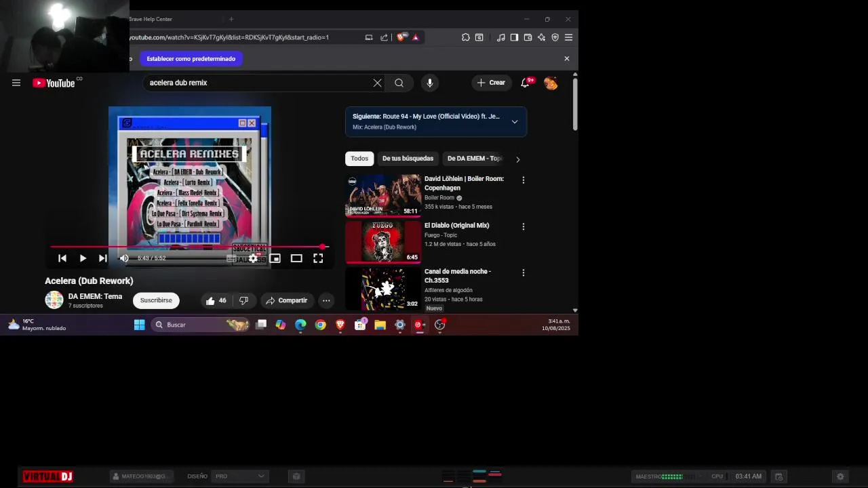Screen dimensions: 868x488
Task: Open the YouTube hamburger guide menu
Action: click(16, 83)
